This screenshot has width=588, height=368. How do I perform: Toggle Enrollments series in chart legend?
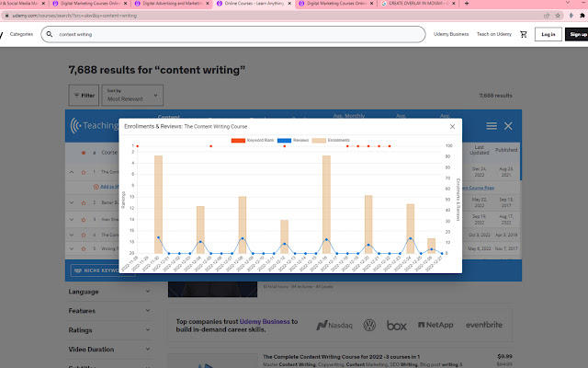[x=334, y=139]
